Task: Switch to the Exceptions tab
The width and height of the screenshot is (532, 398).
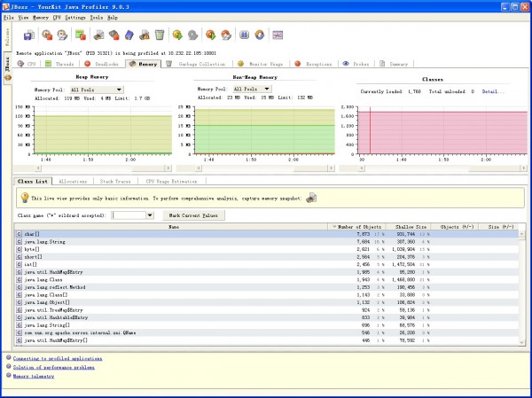Action: pyautogui.click(x=313, y=64)
